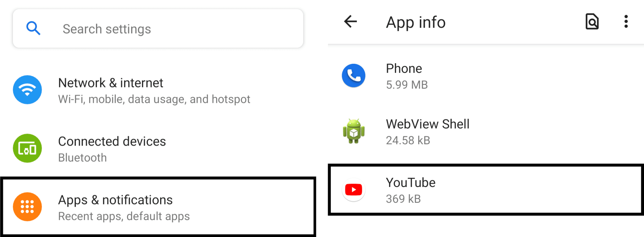Tap the orange Apps & notifications icon
The height and width of the screenshot is (237, 644).
click(27, 207)
